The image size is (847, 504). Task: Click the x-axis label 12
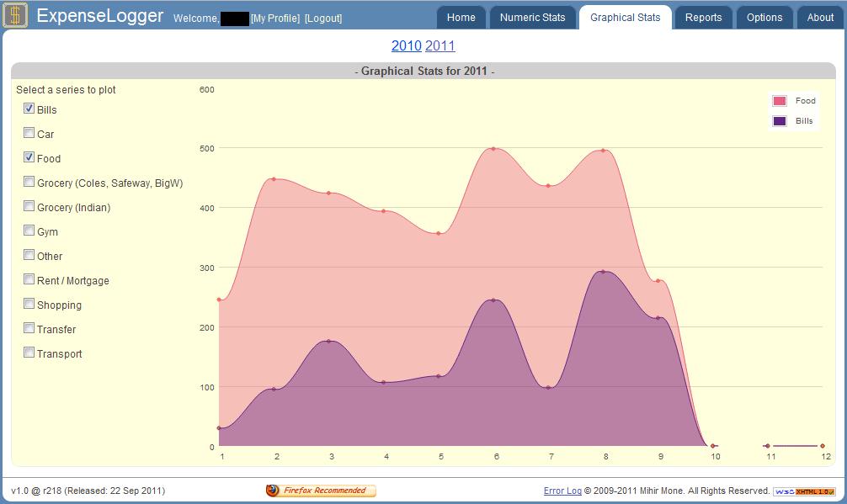pyautogui.click(x=826, y=457)
